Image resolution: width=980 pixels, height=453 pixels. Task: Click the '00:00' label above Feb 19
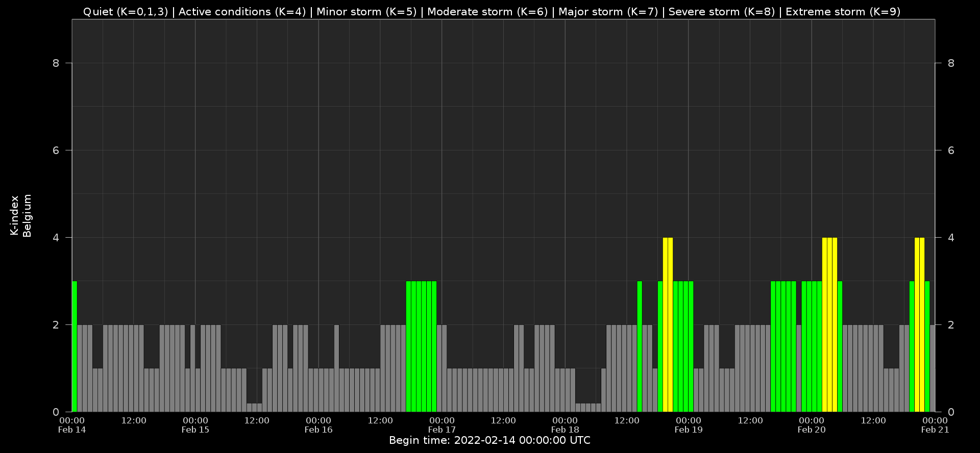(x=689, y=420)
